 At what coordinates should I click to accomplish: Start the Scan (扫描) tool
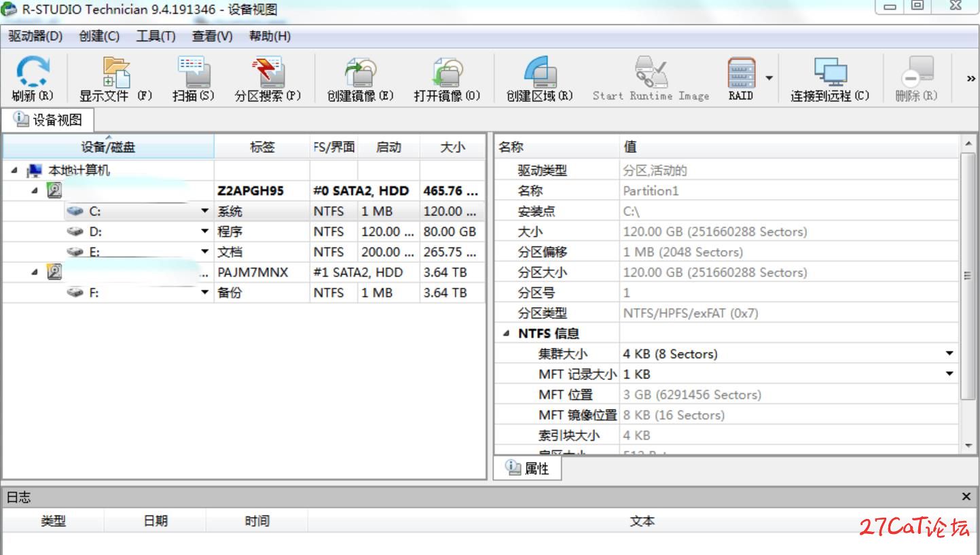click(194, 73)
